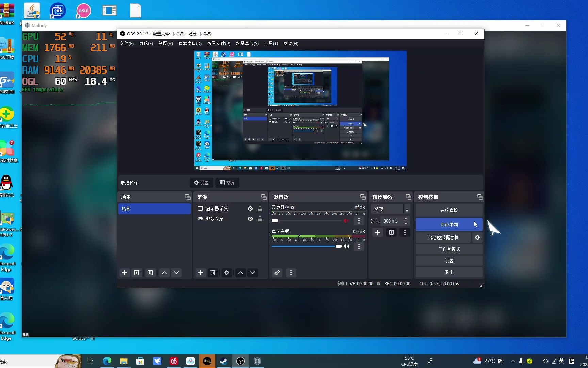This screenshot has width=588, height=368.
Task: Open mixer panel three-dot menu
Action: [x=291, y=273]
